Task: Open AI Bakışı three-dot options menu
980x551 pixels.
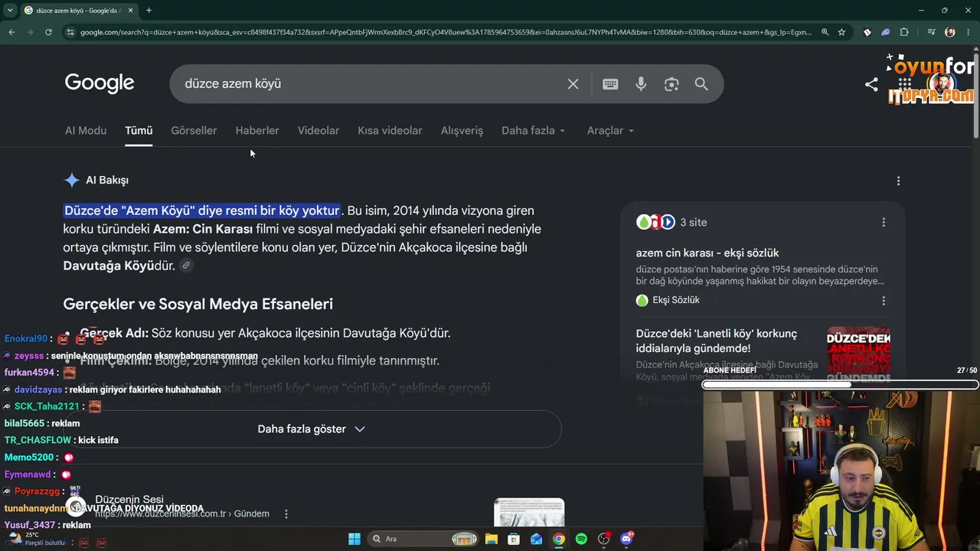Action: point(898,181)
